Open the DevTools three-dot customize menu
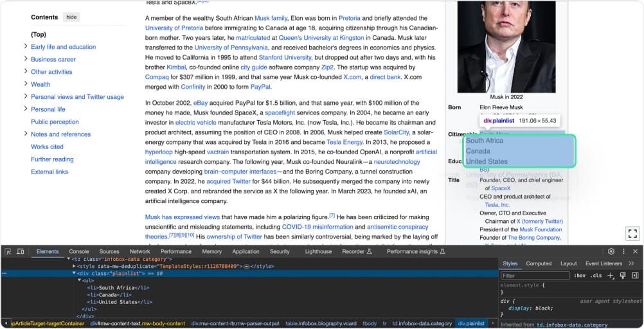This screenshot has width=644, height=329. (623, 251)
